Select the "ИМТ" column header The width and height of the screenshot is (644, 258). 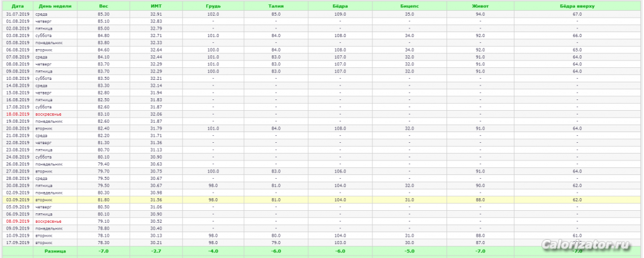click(x=156, y=6)
